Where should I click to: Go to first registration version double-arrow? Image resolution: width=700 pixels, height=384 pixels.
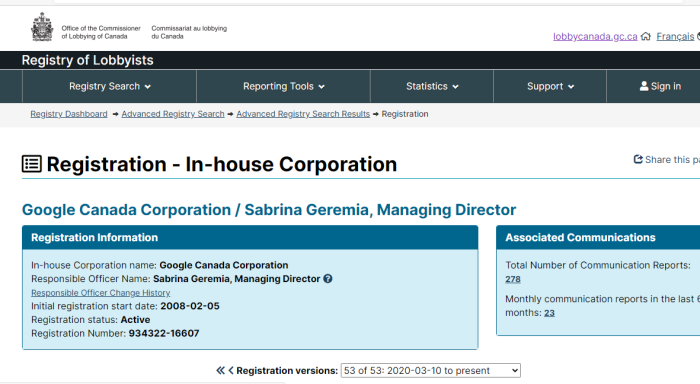(221, 370)
